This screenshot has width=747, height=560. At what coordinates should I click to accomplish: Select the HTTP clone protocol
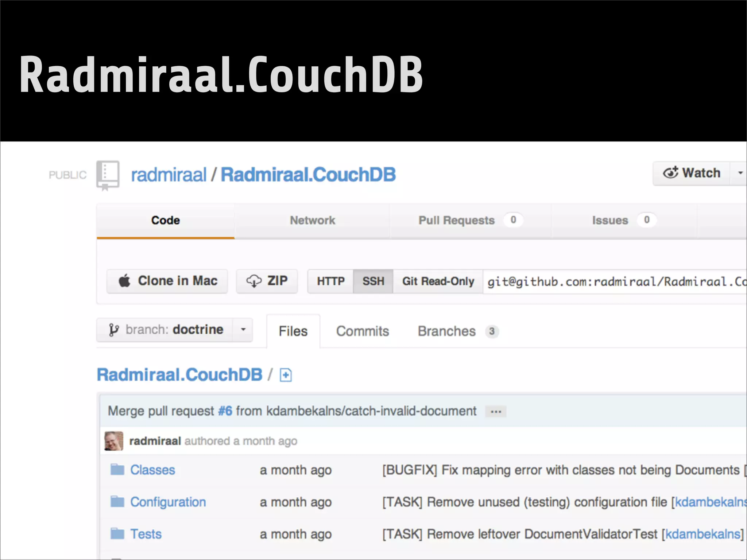(x=330, y=281)
